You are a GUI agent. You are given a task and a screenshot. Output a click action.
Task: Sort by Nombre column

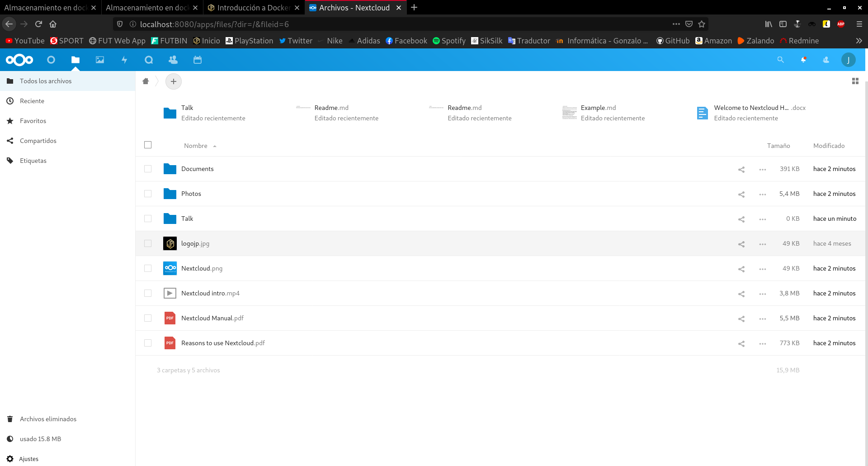pos(196,146)
